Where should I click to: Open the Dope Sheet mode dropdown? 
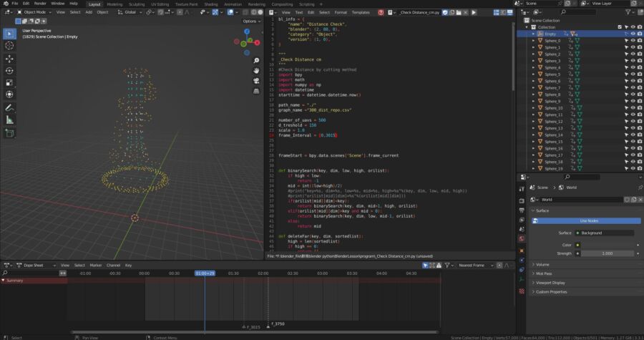click(x=36, y=266)
